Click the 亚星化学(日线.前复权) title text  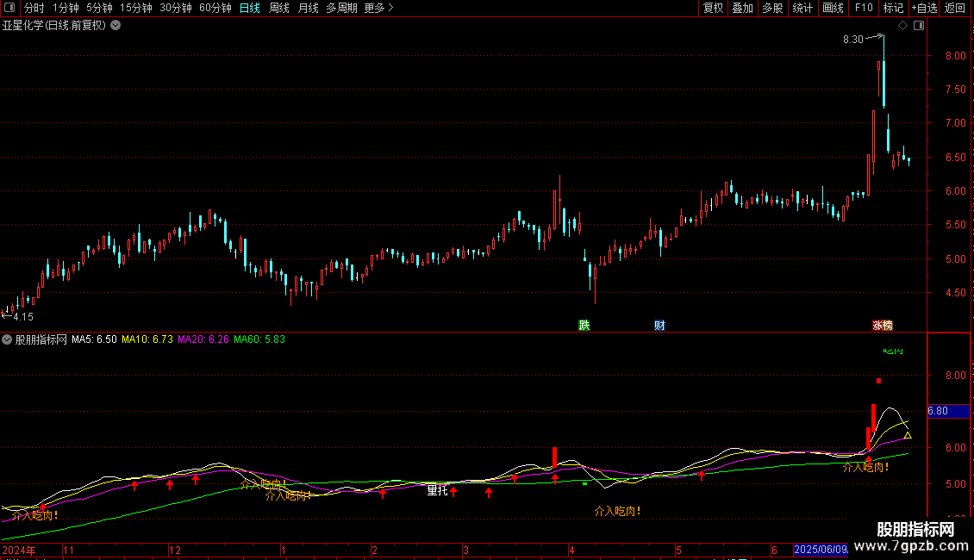pyautogui.click(x=54, y=26)
